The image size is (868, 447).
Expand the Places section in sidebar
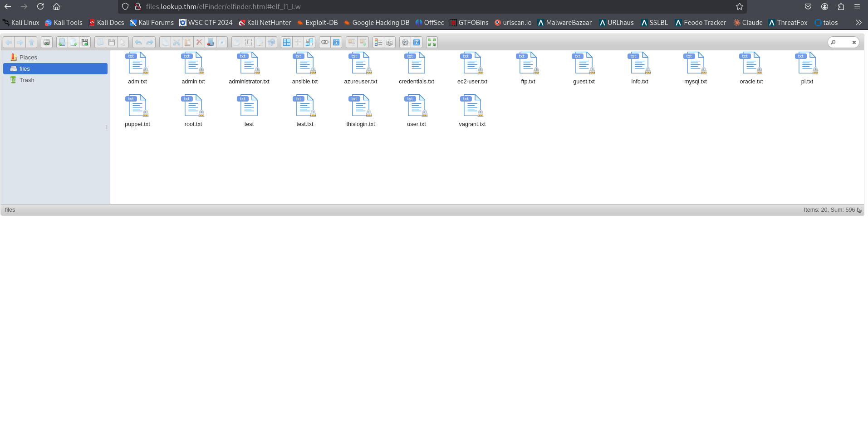28,57
